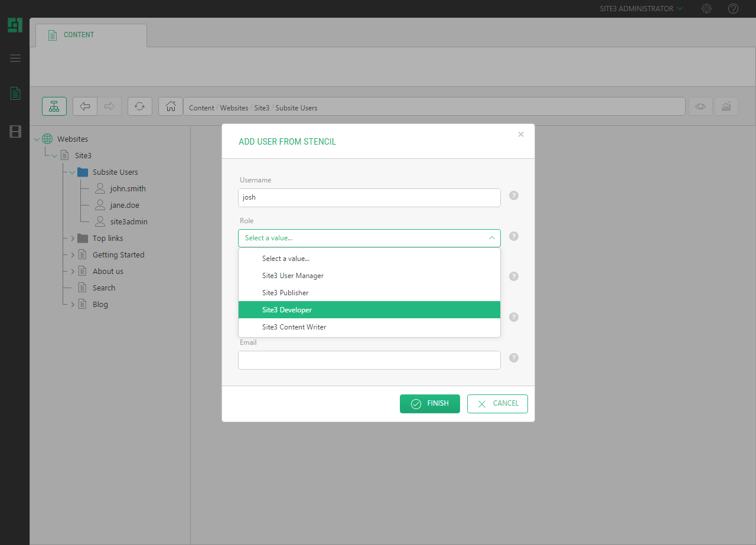Click the Cancel button

click(x=497, y=404)
